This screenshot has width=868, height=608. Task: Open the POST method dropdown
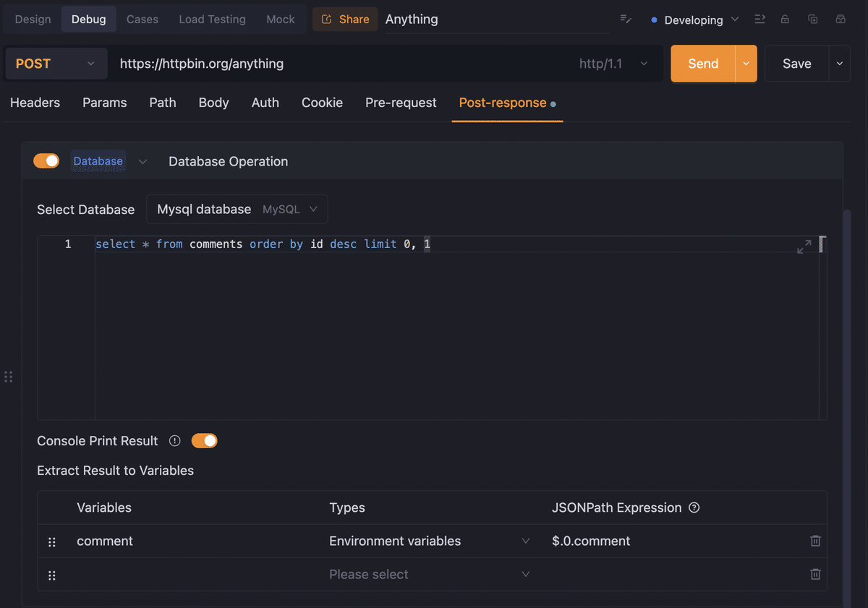click(56, 64)
